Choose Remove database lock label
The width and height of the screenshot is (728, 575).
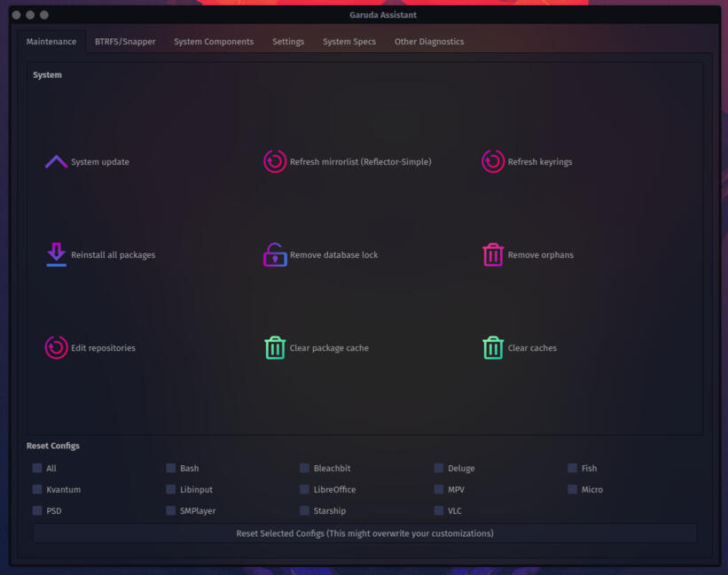(333, 255)
